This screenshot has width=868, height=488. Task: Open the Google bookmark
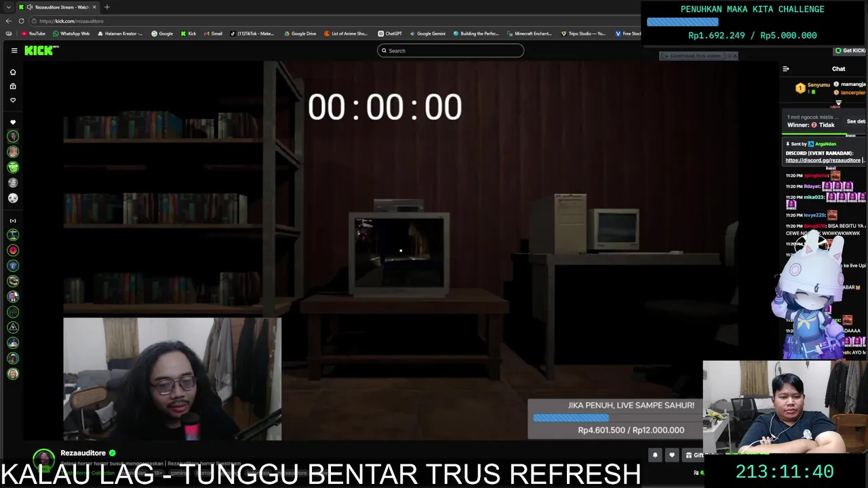pos(162,33)
